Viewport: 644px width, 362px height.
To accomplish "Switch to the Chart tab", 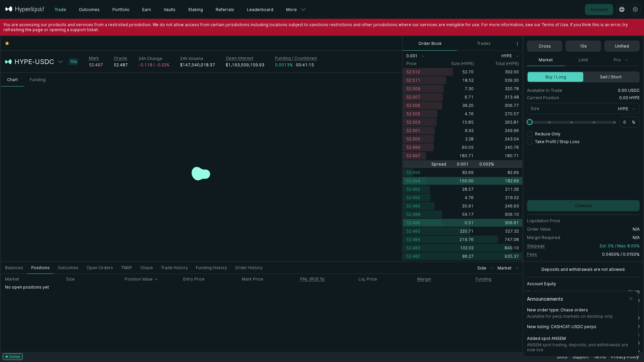I will pos(12,80).
